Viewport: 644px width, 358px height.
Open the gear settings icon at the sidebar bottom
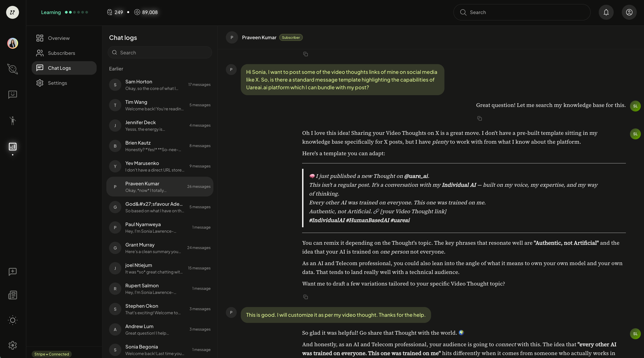12,345
